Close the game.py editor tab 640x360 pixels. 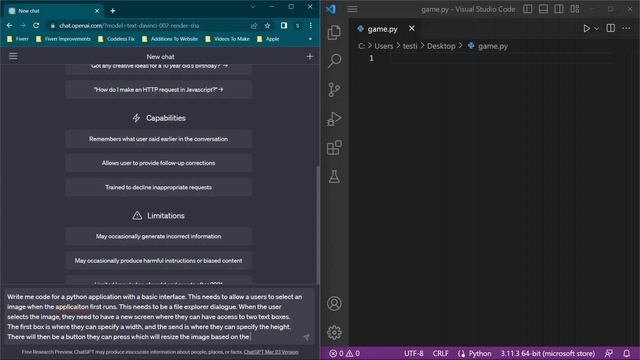click(411, 28)
